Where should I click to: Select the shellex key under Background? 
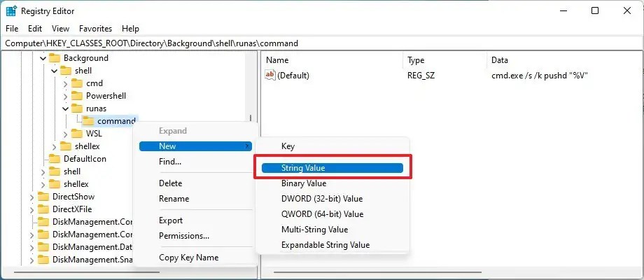[87, 146]
